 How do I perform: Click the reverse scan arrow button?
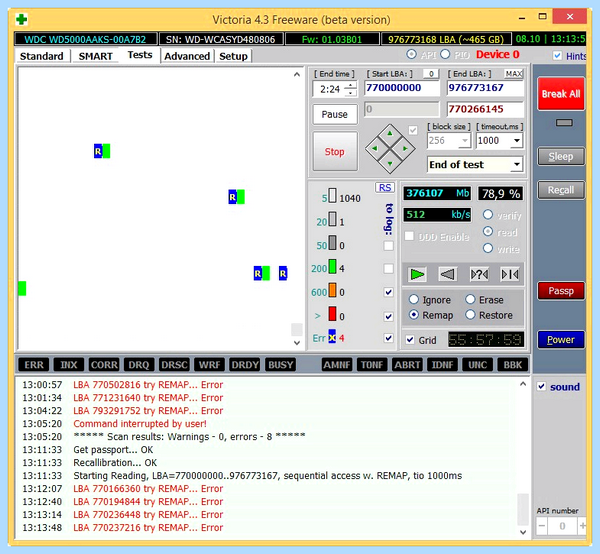[x=447, y=274]
